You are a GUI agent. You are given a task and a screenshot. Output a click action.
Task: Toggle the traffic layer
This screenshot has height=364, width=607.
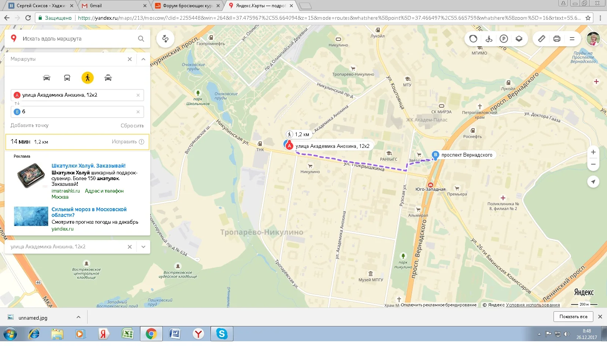point(473,39)
